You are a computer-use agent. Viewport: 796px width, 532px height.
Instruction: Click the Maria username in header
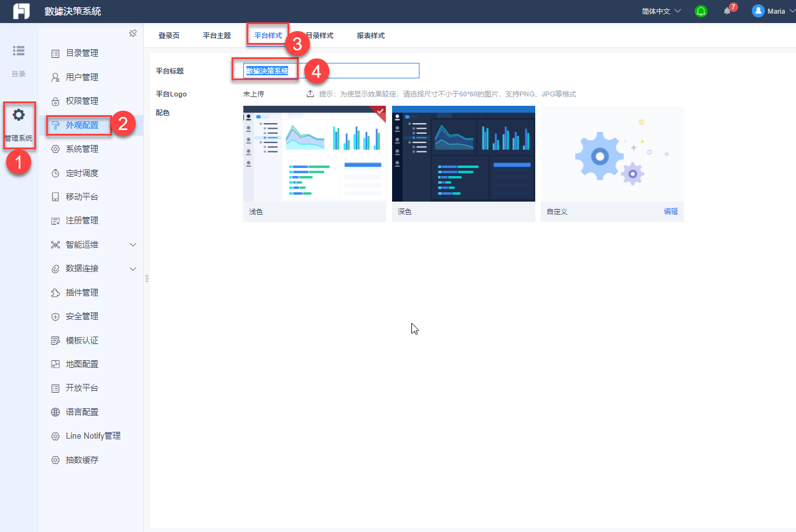coord(776,11)
